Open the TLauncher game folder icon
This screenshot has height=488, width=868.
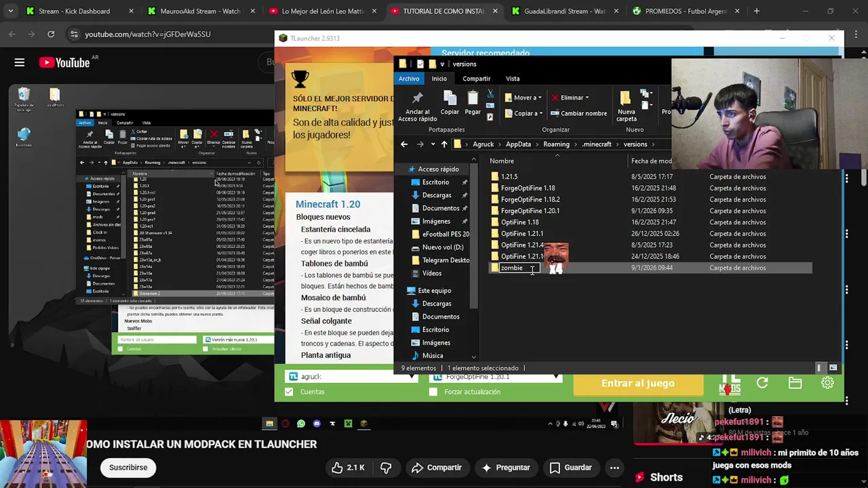click(795, 383)
